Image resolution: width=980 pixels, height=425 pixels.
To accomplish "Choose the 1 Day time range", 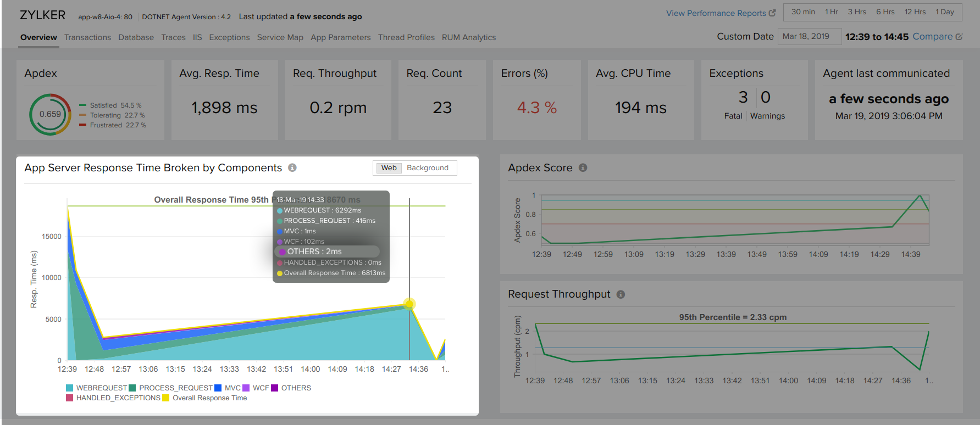I will pyautogui.click(x=945, y=12).
